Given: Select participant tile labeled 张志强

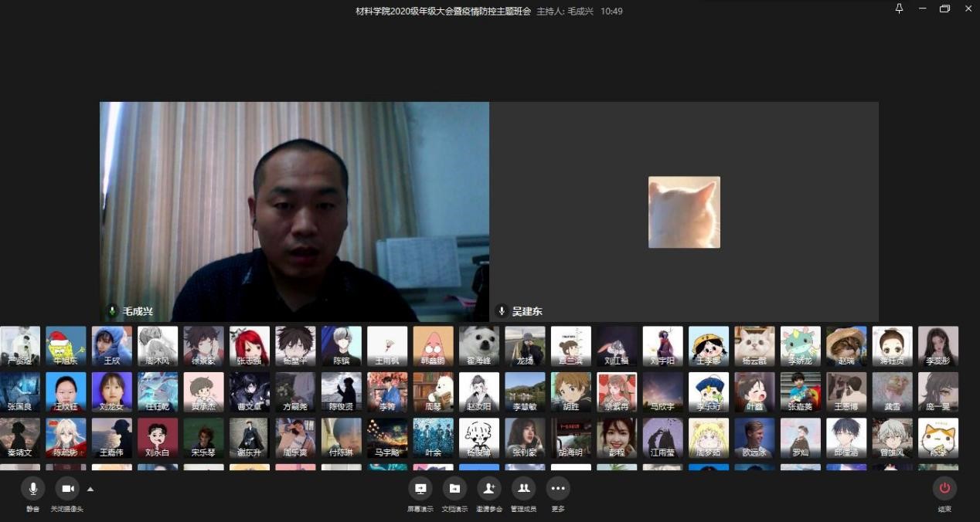Looking at the screenshot, I should (250, 346).
